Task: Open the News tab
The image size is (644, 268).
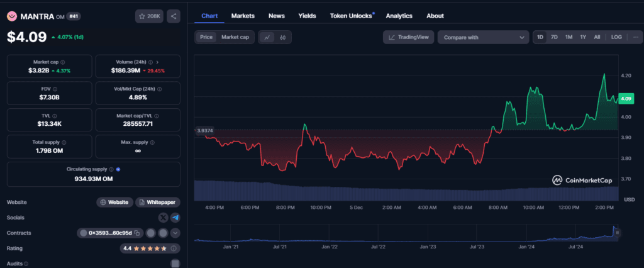Action: point(277,16)
